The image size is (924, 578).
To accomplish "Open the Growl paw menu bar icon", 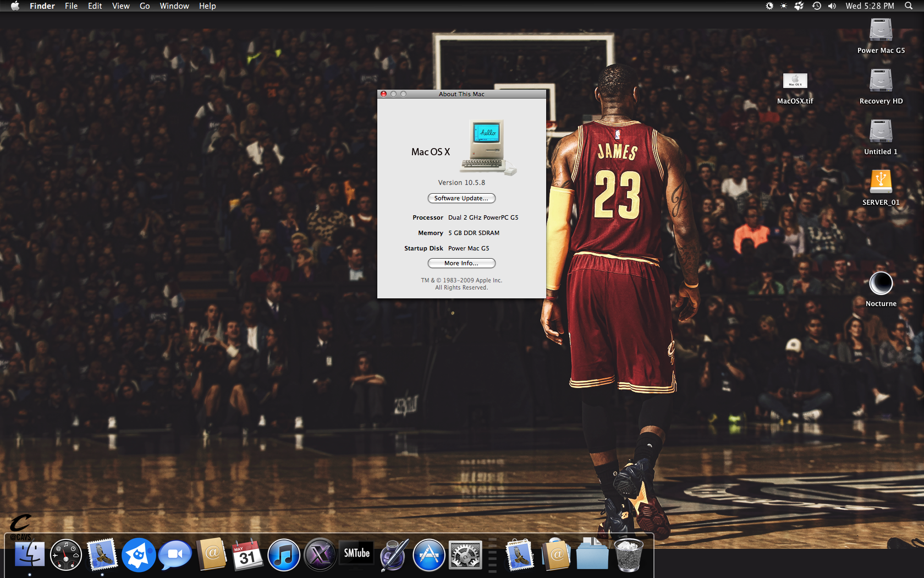I will pos(799,6).
